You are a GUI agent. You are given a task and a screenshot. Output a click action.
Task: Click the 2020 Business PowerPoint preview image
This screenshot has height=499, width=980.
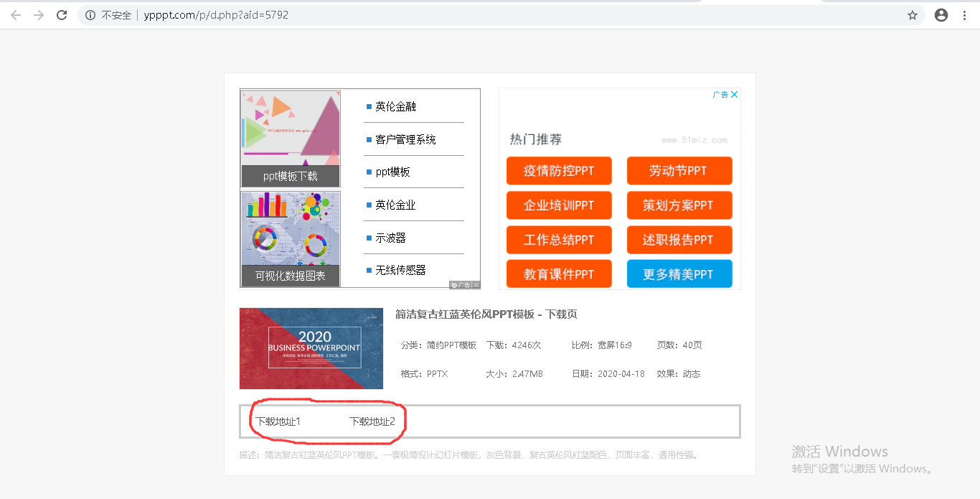pyautogui.click(x=311, y=348)
